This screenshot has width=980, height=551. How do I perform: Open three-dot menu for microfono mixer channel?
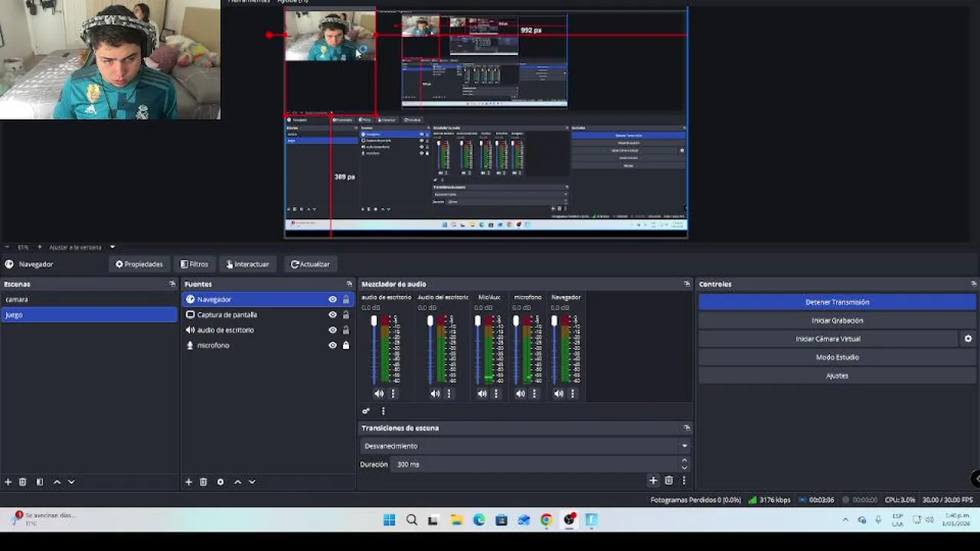click(x=534, y=393)
